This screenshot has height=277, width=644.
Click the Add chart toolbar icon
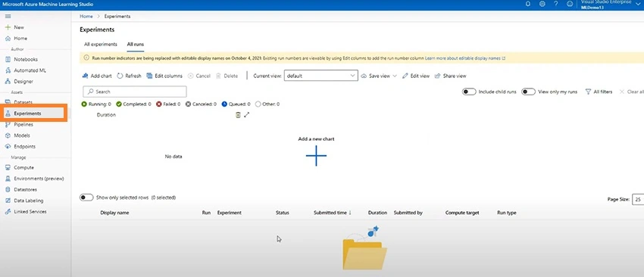click(x=86, y=76)
